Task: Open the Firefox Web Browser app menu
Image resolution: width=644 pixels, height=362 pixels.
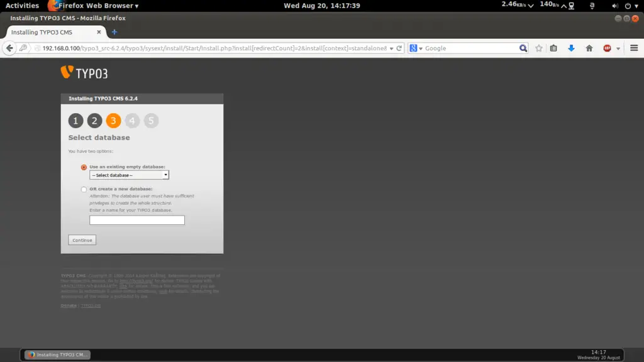Action: coord(94,6)
